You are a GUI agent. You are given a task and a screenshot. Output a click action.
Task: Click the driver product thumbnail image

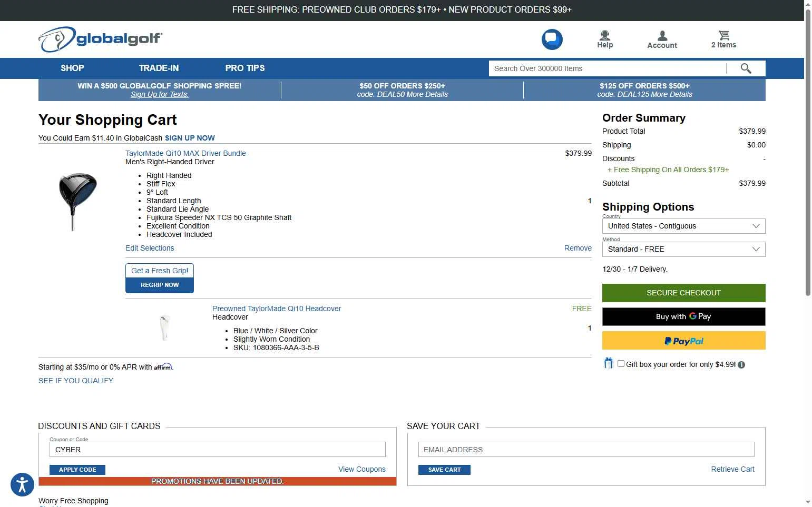click(x=77, y=202)
